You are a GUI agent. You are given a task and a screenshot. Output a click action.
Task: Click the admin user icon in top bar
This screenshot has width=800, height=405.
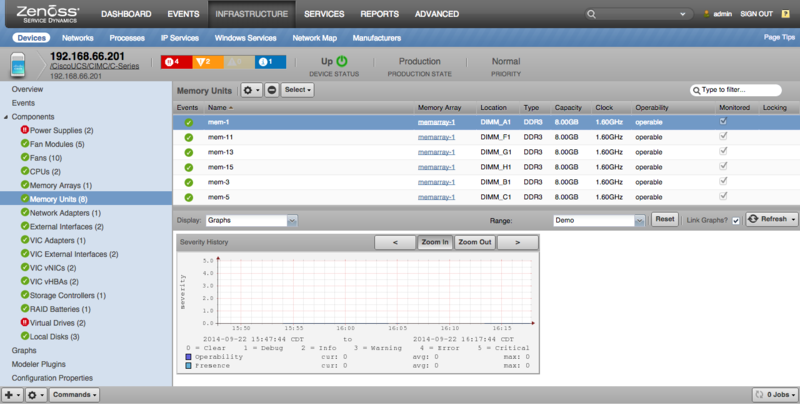(x=707, y=14)
